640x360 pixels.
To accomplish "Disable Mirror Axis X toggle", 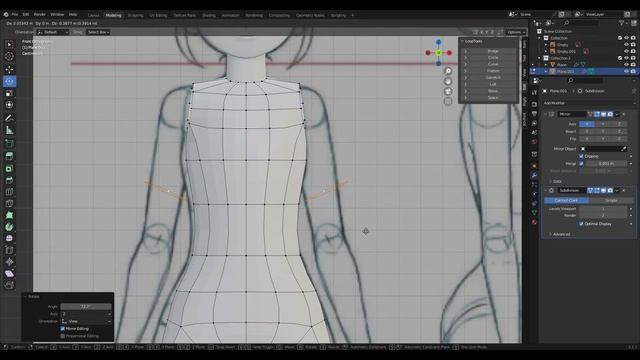I will pos(587,124).
